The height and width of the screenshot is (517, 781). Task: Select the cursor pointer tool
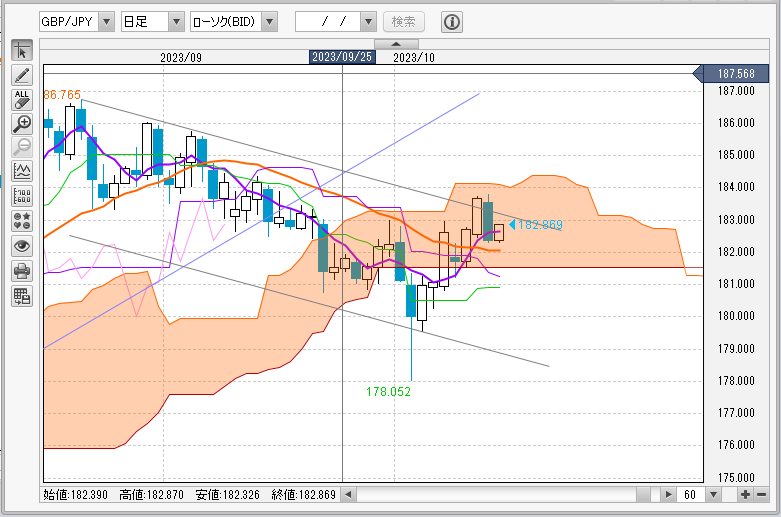[x=22, y=51]
